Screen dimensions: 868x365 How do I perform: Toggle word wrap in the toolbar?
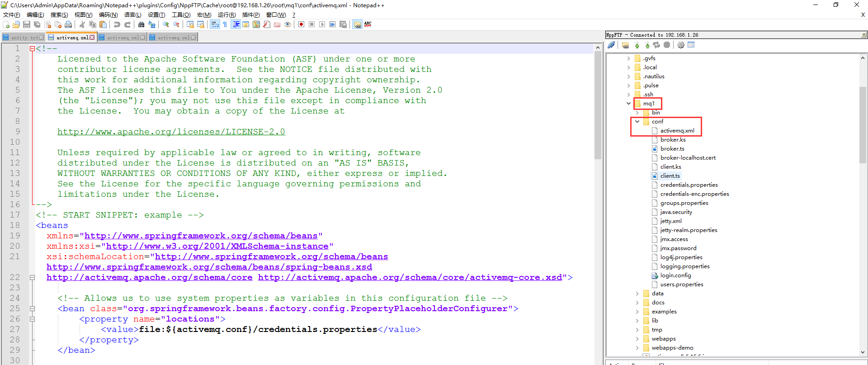(215, 24)
